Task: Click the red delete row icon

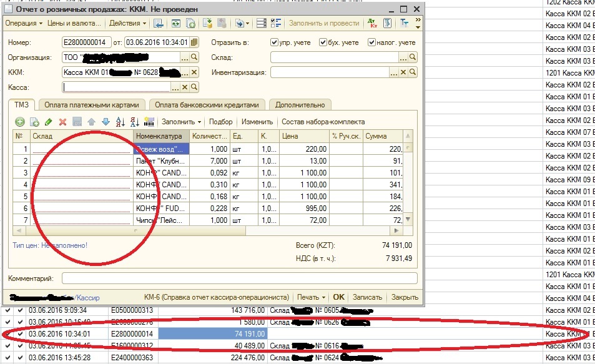Action: pos(62,122)
